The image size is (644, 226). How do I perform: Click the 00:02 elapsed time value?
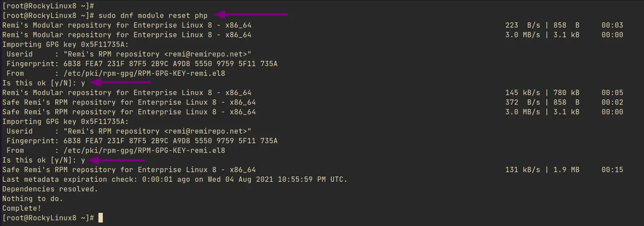[612, 102]
